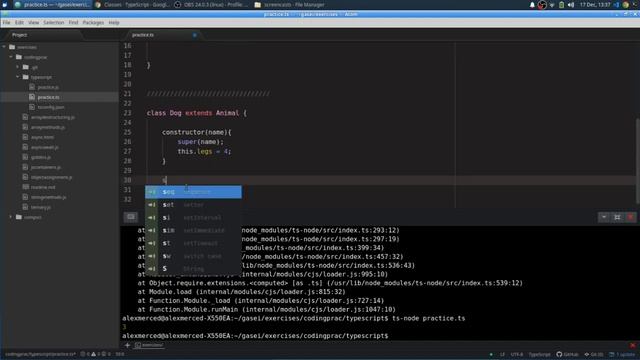Open async.html file
This screenshot has height=360, width=640.
click(42, 137)
